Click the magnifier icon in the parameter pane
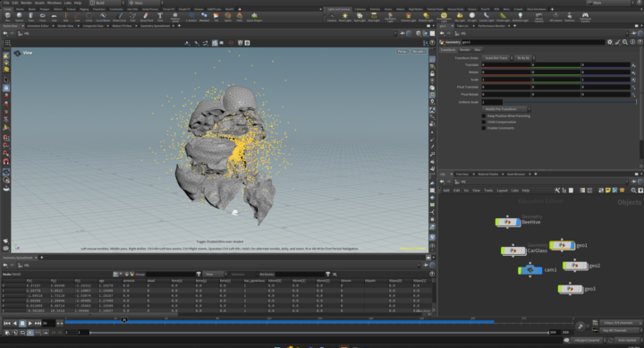This screenshot has height=348, width=644. (x=624, y=42)
